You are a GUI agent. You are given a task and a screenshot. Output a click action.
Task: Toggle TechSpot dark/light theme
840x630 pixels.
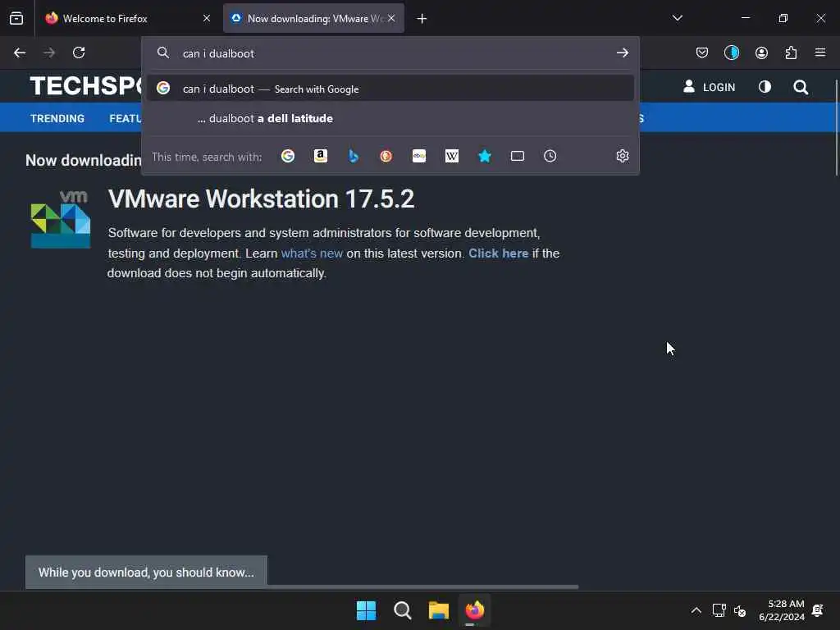[765, 87]
